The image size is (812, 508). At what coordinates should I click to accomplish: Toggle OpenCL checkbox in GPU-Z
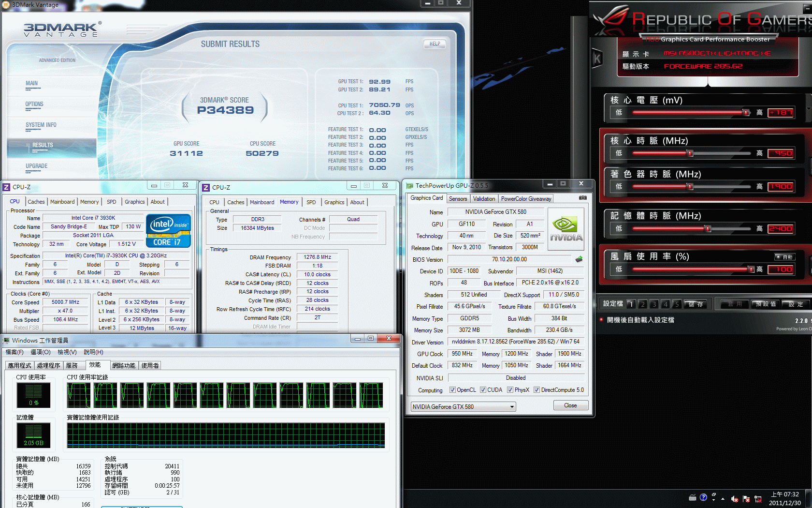click(452, 390)
